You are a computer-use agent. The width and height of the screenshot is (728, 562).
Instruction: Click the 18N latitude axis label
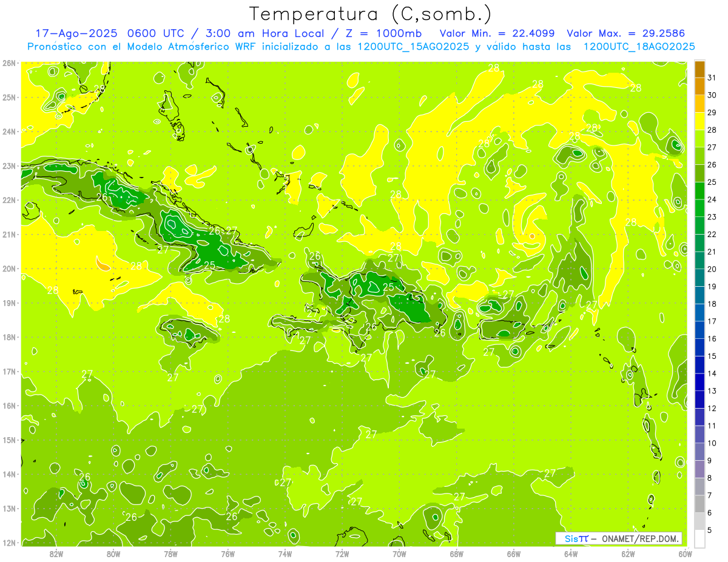(x=9, y=336)
